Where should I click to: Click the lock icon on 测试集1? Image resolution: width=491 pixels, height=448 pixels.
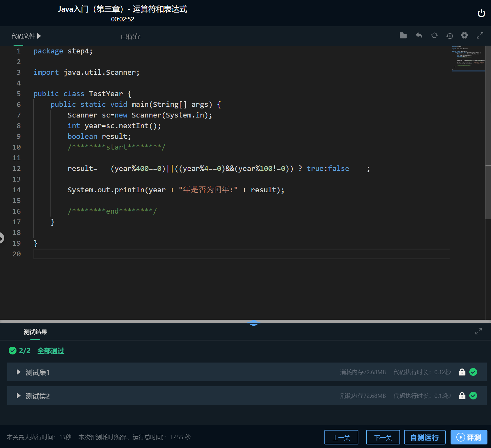462,372
